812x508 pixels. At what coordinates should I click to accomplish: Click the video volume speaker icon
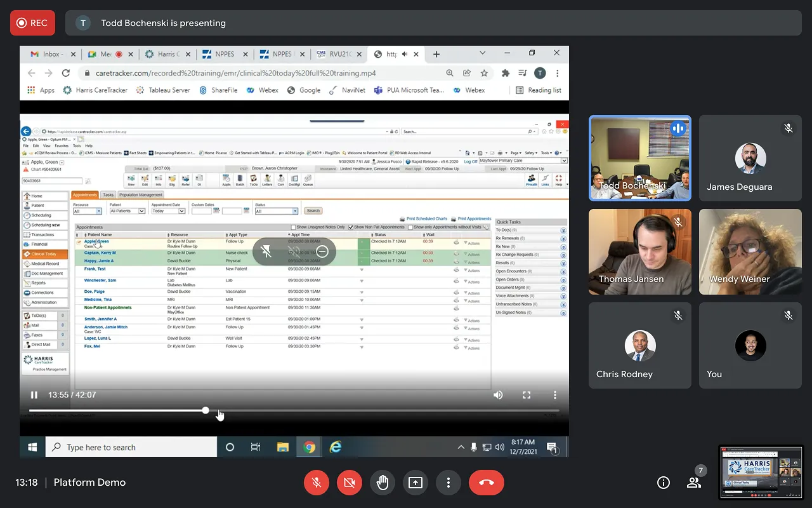499,395
